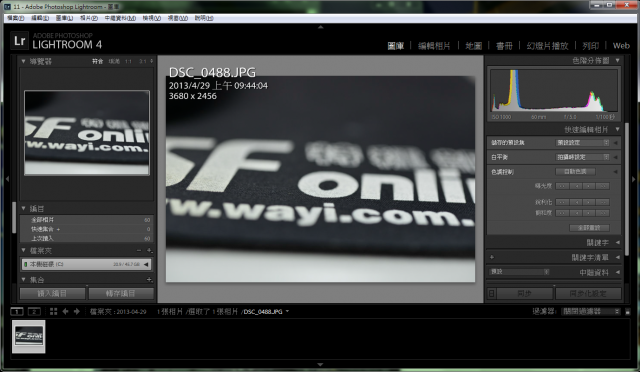Open navigator zoom ratio dropdown arrows
The width and height of the screenshot is (640, 372).
[x=151, y=61]
